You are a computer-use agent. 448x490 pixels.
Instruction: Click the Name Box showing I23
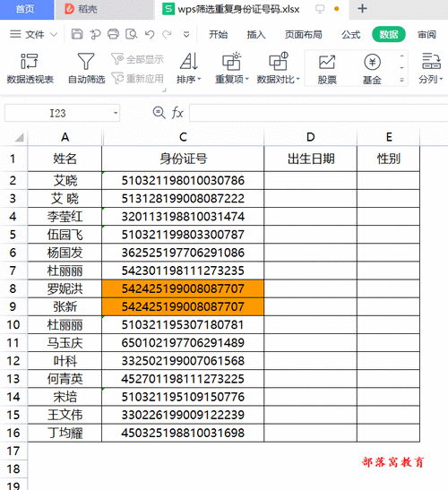57,113
